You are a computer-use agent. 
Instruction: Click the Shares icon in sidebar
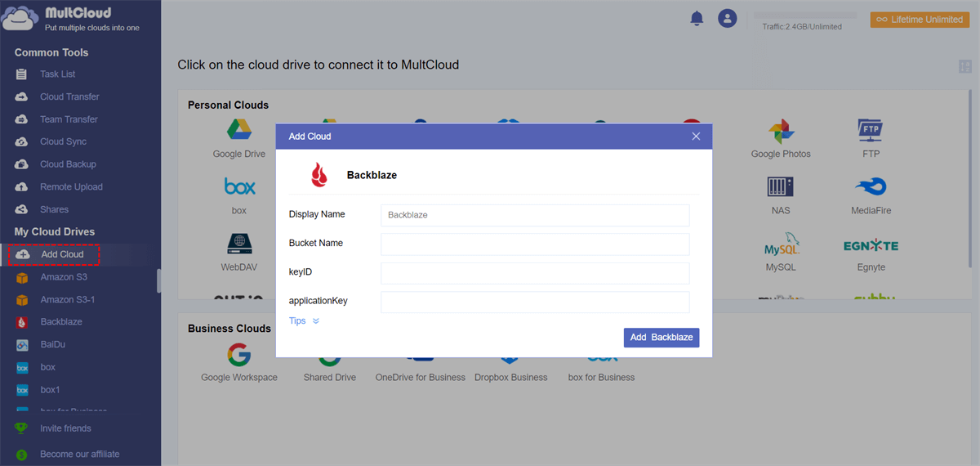(22, 209)
